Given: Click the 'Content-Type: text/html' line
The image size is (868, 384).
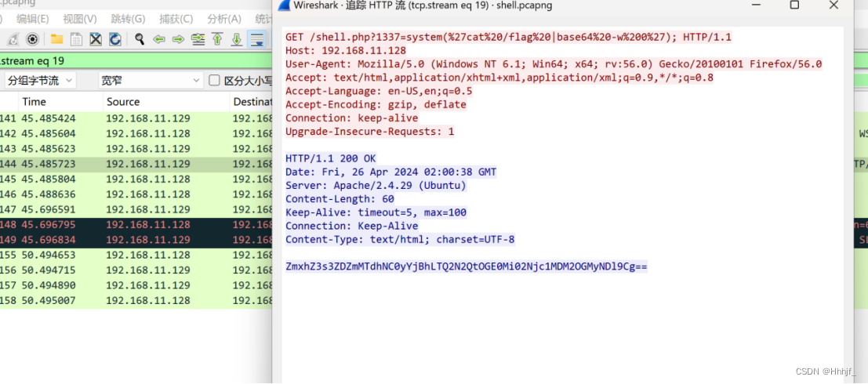Looking at the screenshot, I should pyautogui.click(x=400, y=240).
